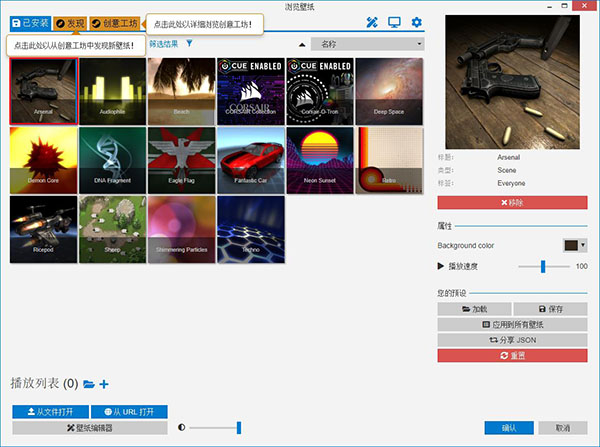This screenshot has width=600, height=447.
Task: Open the 壁纸编辑器 button
Action: tap(89, 428)
